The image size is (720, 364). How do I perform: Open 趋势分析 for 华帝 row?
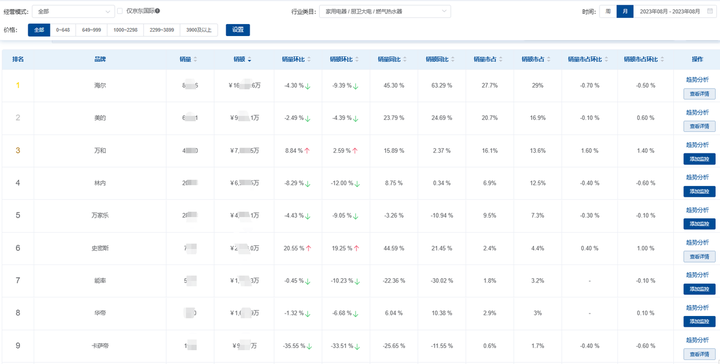tap(697, 308)
